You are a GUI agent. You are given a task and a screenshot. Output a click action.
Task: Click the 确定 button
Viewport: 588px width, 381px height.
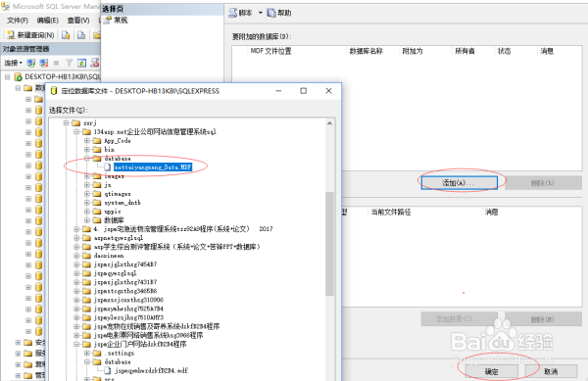tap(492, 371)
